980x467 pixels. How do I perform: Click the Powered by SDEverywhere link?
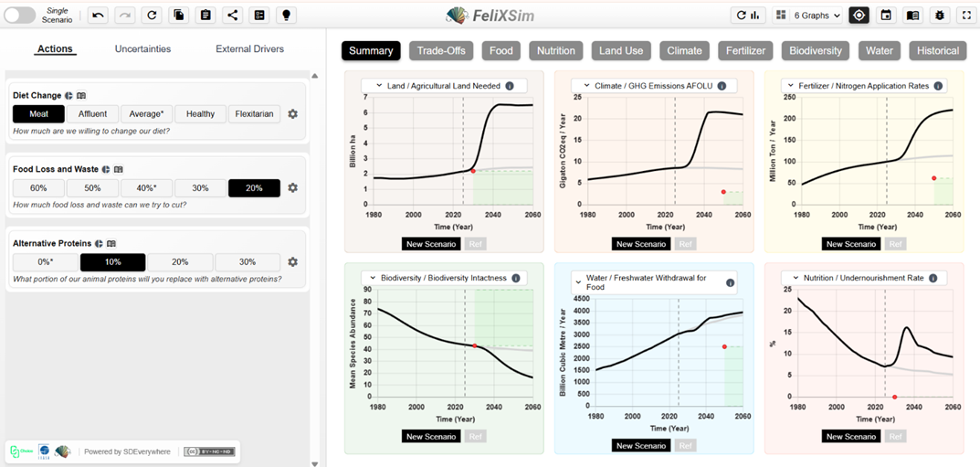128,451
